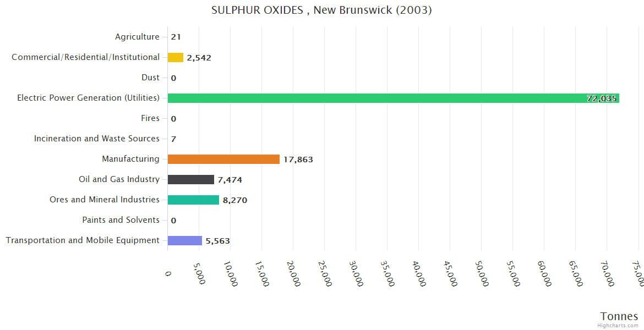This screenshot has width=644, height=330.
Task: Select the purple Transportation and Mobile Equipment bar
Action: click(x=184, y=240)
